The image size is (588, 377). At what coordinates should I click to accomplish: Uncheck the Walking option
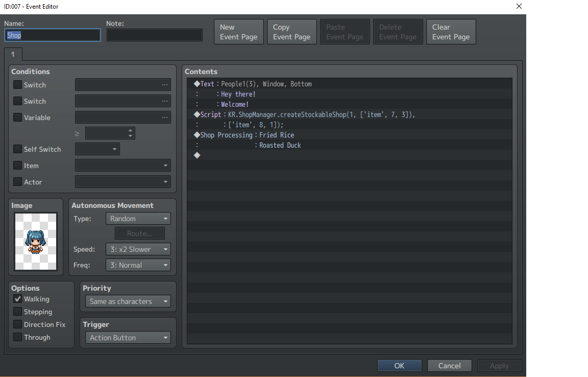click(18, 299)
